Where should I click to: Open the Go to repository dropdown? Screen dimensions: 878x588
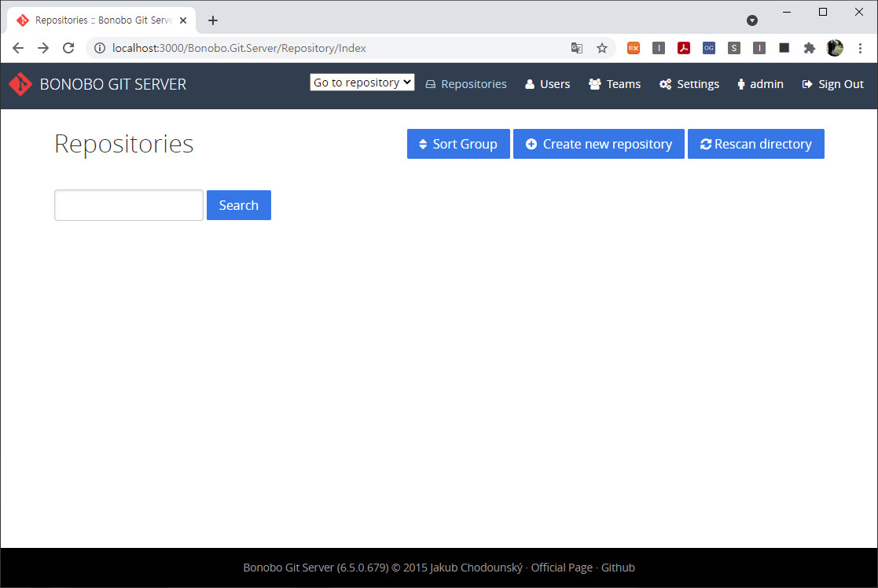(x=362, y=83)
